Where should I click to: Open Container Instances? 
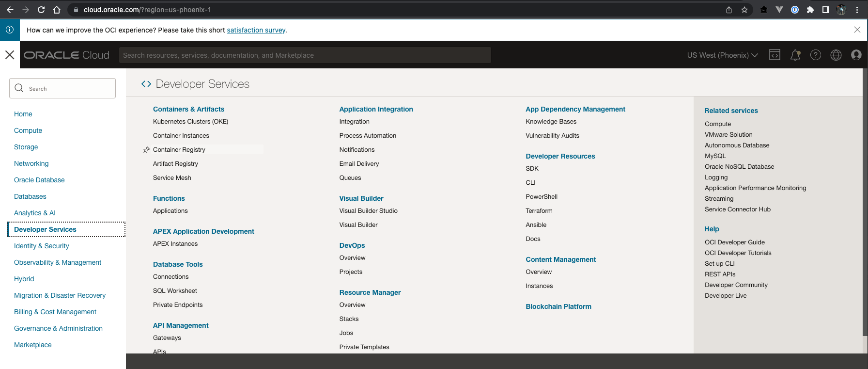(181, 136)
